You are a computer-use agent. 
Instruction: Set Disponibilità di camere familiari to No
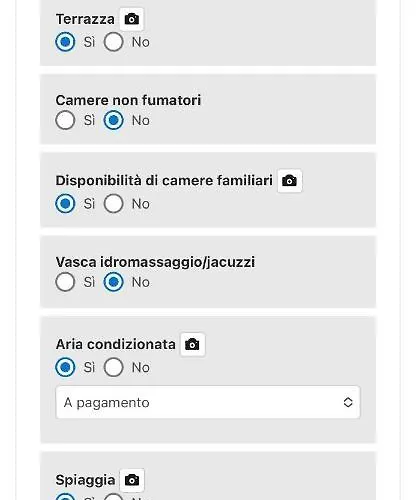[114, 204]
